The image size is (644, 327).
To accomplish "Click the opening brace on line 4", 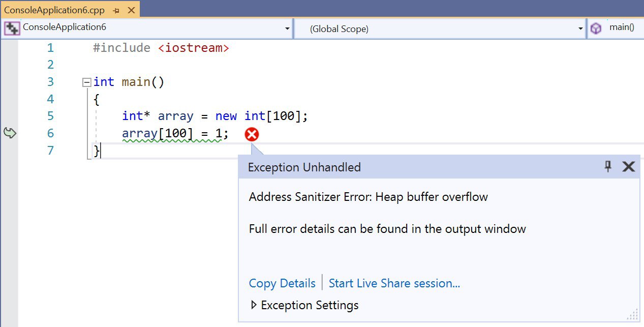I will 97,99.
